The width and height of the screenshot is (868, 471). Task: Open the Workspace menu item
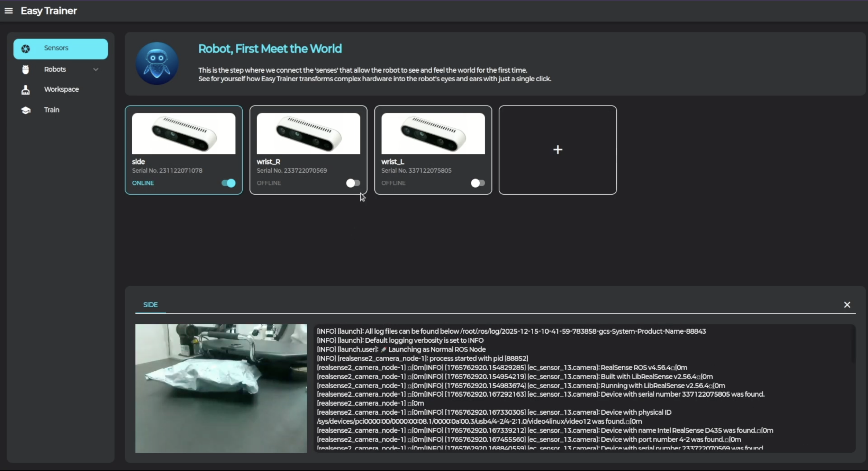(61, 89)
